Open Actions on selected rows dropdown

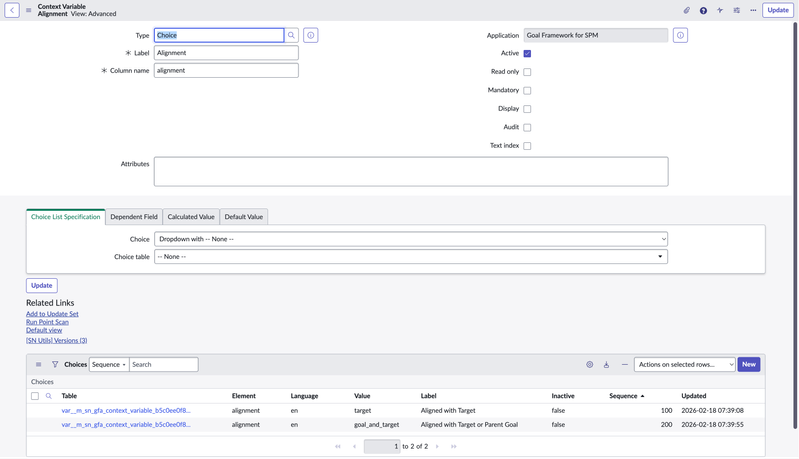[x=684, y=365]
